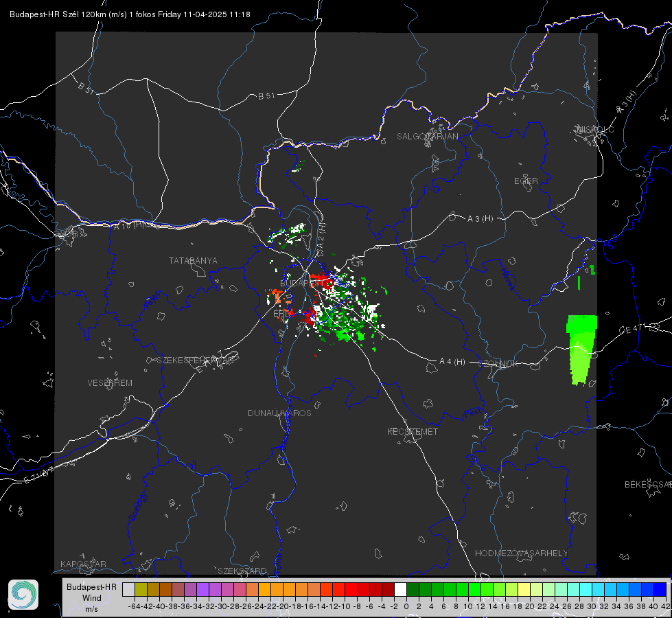Viewport: 672px width, 618px height.
Task: Click the SZEKSZARD city label
Action: pyautogui.click(x=242, y=571)
